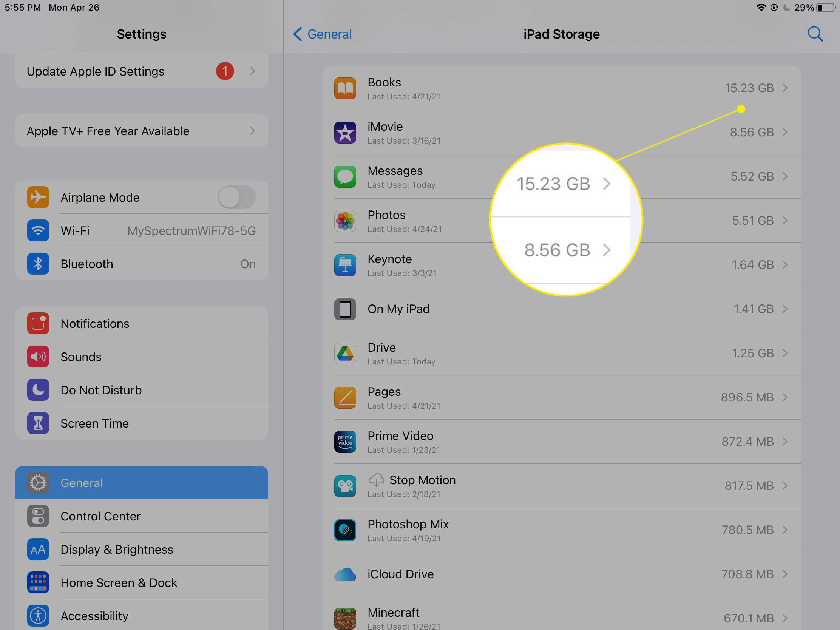The height and width of the screenshot is (630, 840).
Task: Tap the Books app icon
Action: (x=345, y=88)
